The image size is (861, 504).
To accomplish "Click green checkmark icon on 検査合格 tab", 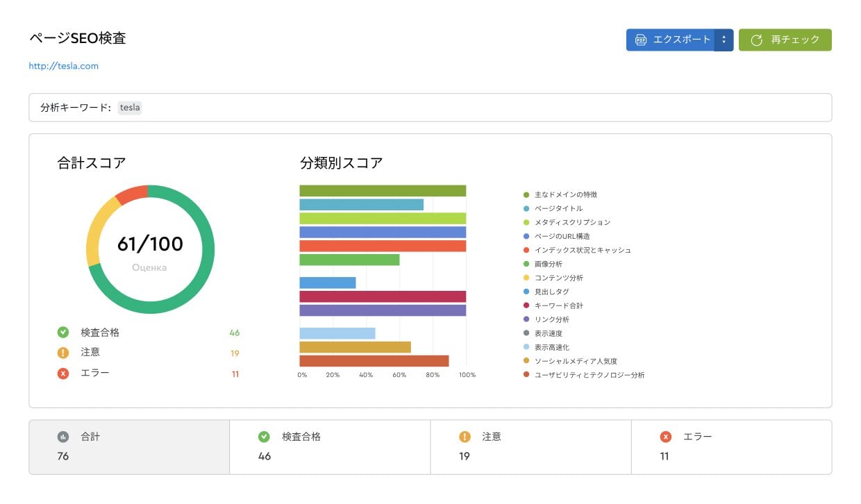I will click(x=264, y=437).
